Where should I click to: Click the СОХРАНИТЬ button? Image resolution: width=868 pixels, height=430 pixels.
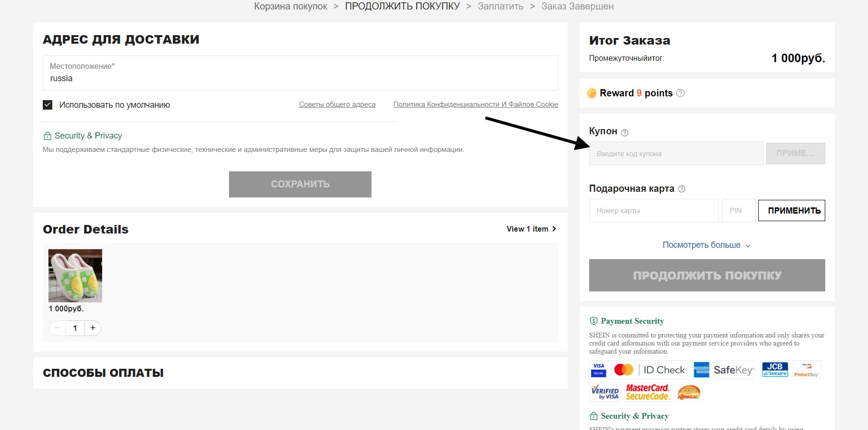coord(300,184)
